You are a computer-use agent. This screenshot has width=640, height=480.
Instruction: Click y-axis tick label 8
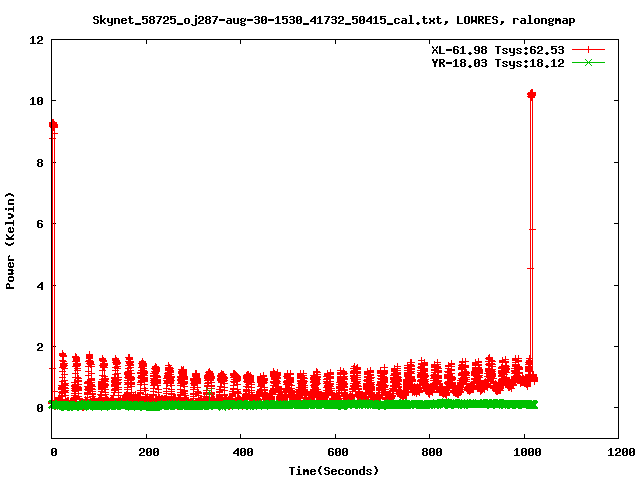pos(40,163)
